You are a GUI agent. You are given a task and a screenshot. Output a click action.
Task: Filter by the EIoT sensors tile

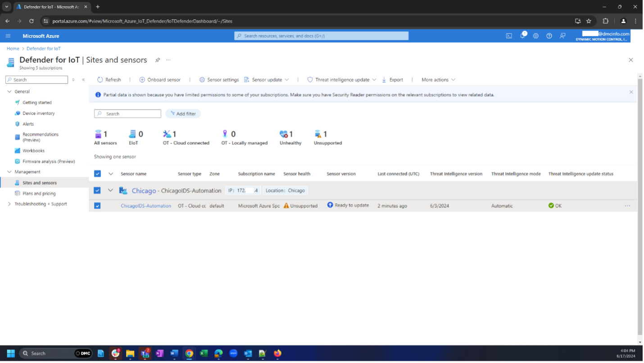(136, 138)
